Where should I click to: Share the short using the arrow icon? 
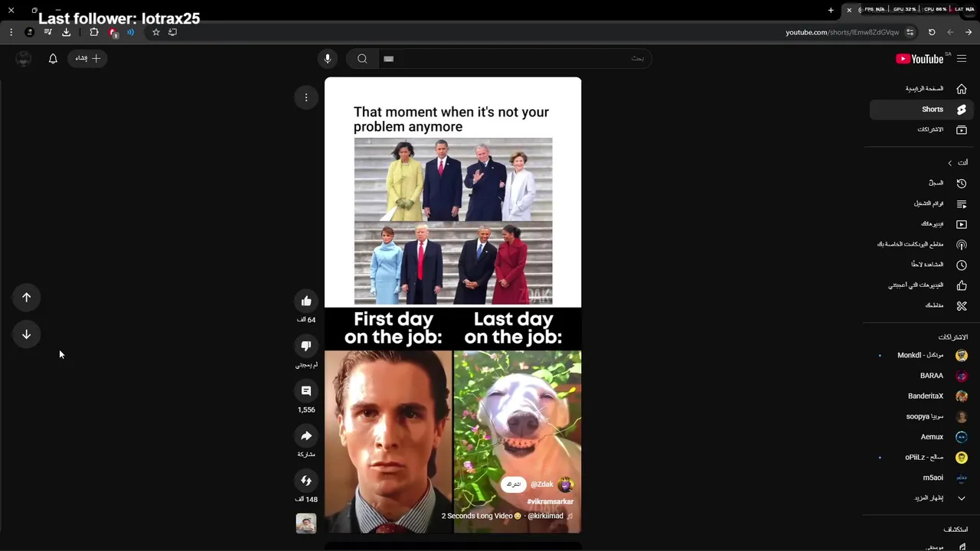306,435
